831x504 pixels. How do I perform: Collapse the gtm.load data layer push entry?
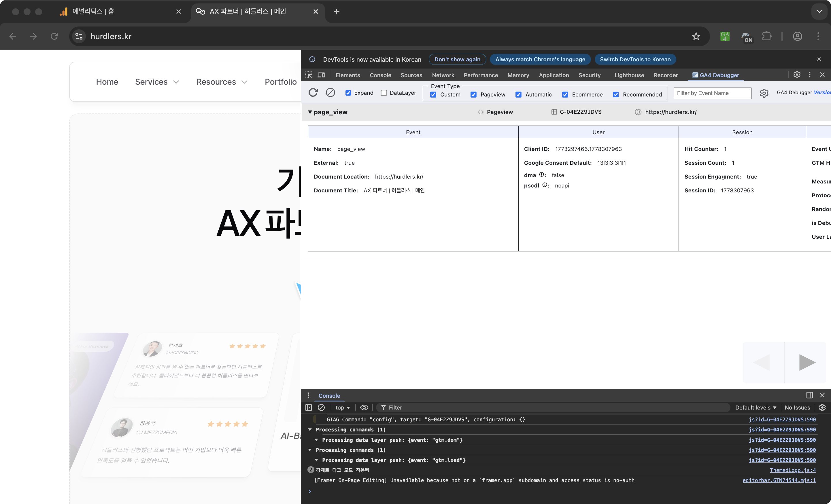click(x=316, y=460)
